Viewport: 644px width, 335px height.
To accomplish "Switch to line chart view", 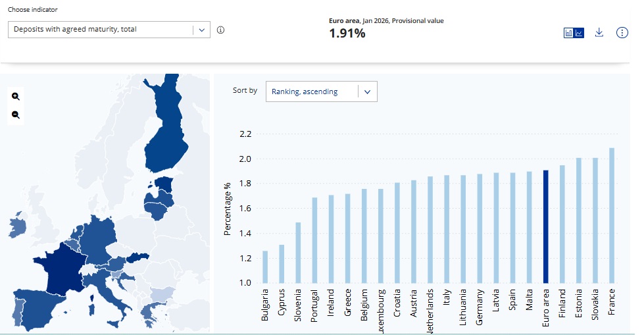I will point(579,33).
